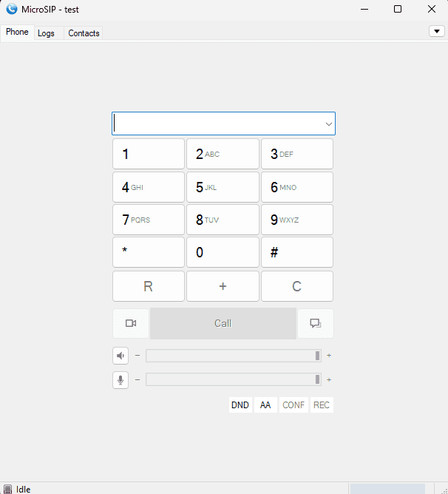Click the status bar phone icon beside Idle
The width and height of the screenshot is (448, 494).
point(8,490)
